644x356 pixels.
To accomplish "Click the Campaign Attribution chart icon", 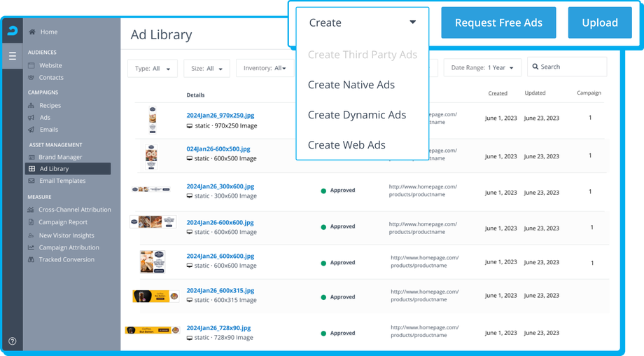I will (x=31, y=247).
